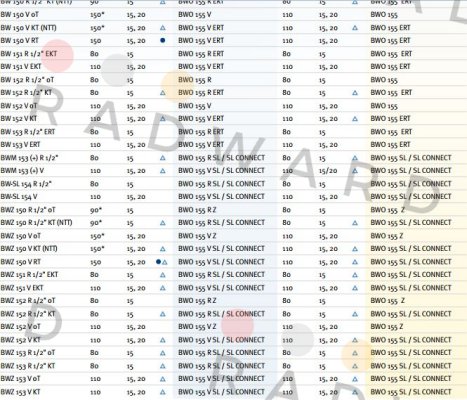Viewport: 467px width, 400px height.
Task: Click the triangle icon beside BWM 153 (+) V
Action: pos(163,171)
